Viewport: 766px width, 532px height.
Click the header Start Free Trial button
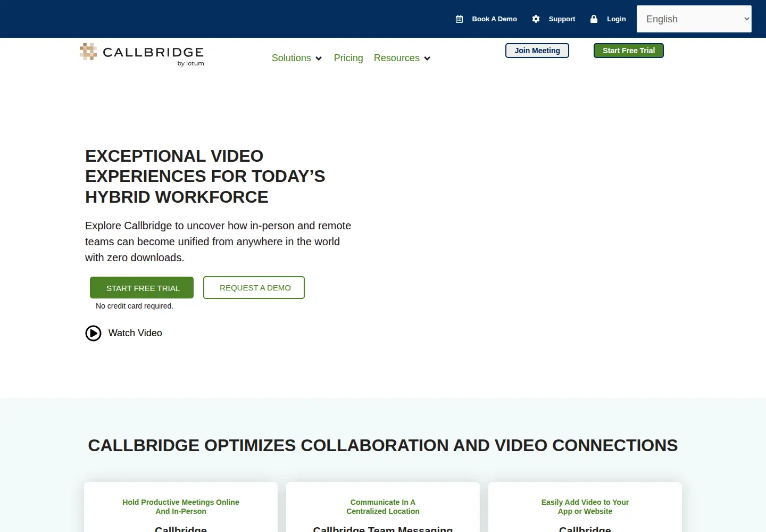pyautogui.click(x=629, y=51)
